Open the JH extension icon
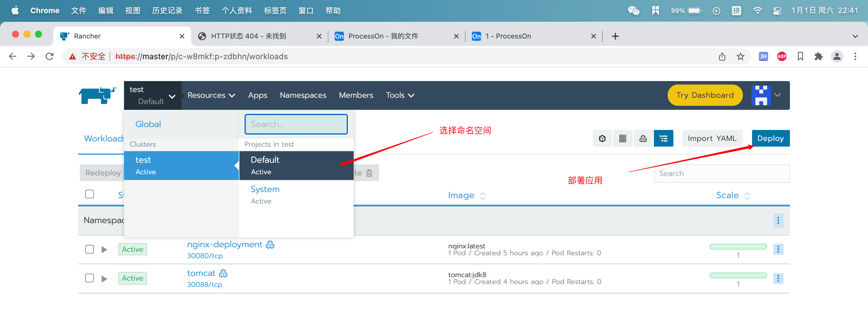 (x=763, y=56)
